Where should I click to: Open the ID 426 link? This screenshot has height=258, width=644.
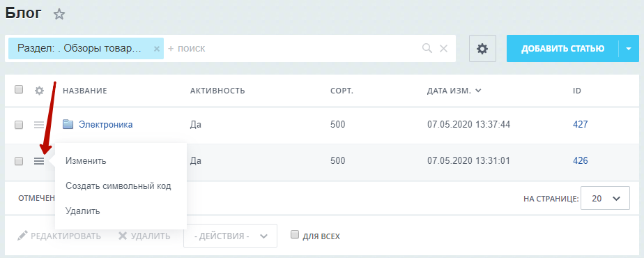(581, 160)
